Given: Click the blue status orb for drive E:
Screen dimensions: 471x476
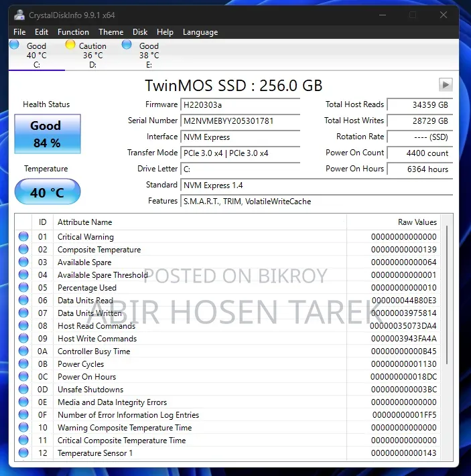Looking at the screenshot, I should pyautogui.click(x=127, y=44).
